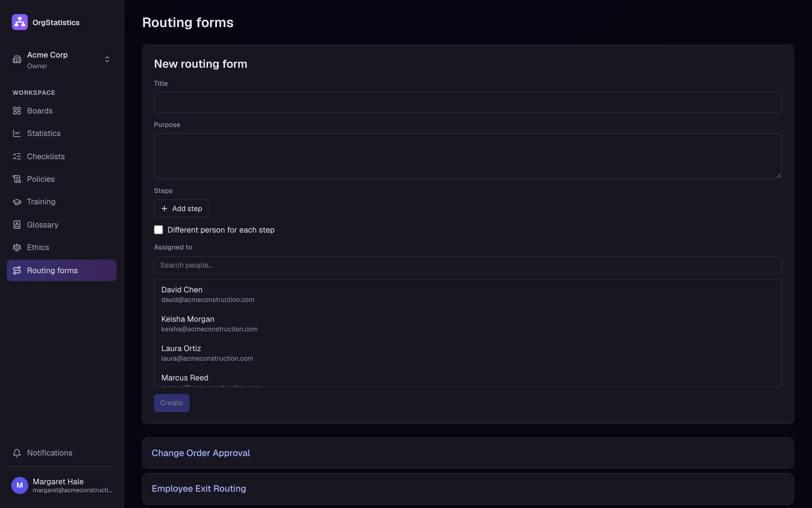812x508 pixels.
Task: Click the Policies scroll icon
Action: (17, 179)
